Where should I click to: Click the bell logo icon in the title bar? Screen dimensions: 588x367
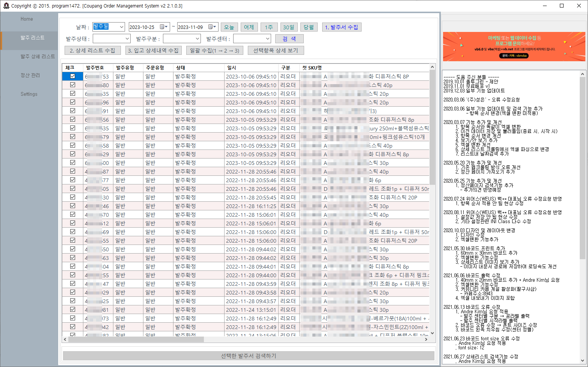point(6,6)
